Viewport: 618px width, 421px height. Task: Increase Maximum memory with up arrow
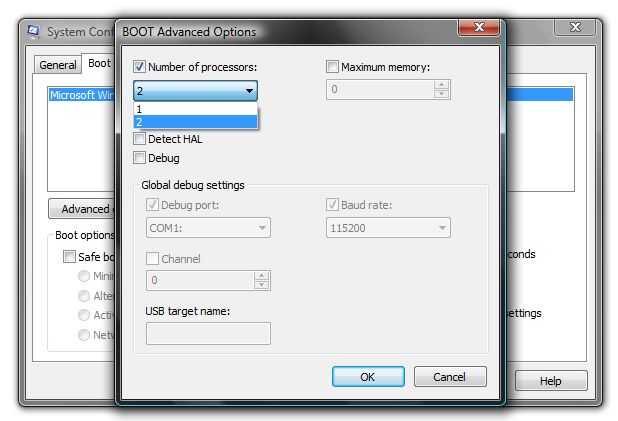(x=442, y=85)
